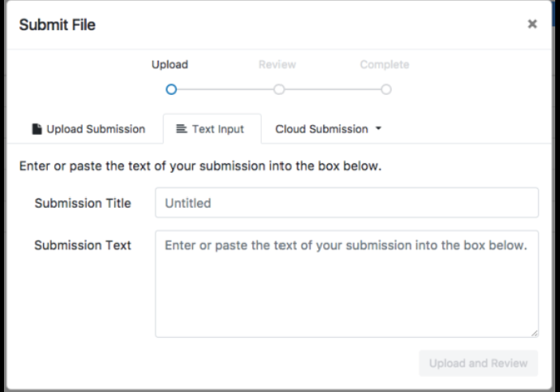Click the Submission Text label
The width and height of the screenshot is (560, 392).
coord(83,245)
